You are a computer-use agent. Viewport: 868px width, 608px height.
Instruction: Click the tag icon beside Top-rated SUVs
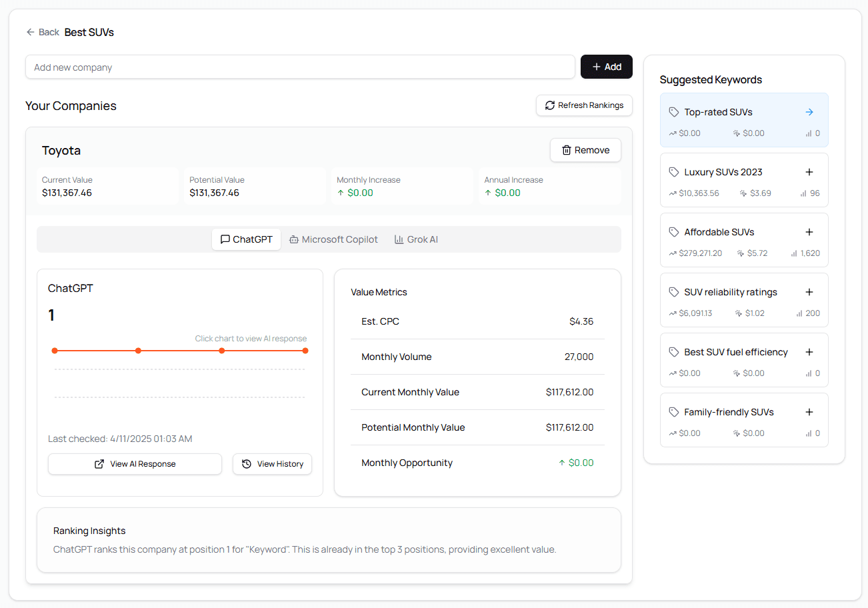tap(674, 112)
